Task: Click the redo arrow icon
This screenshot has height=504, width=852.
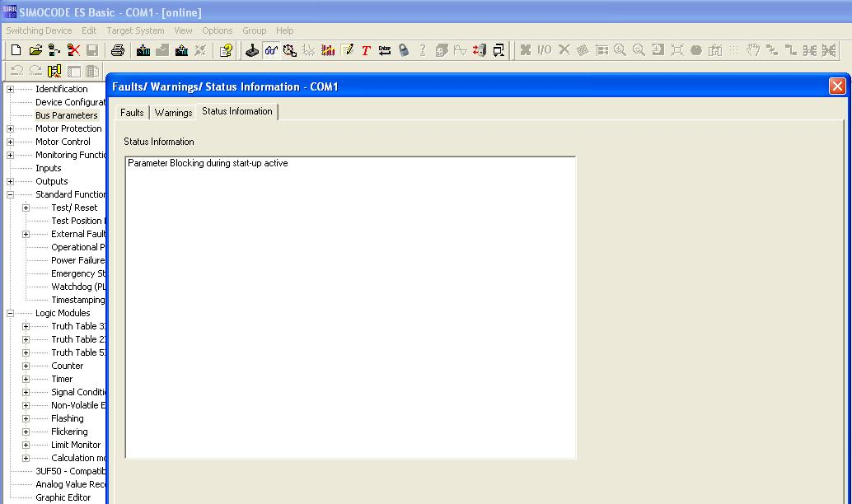Action: [35, 71]
